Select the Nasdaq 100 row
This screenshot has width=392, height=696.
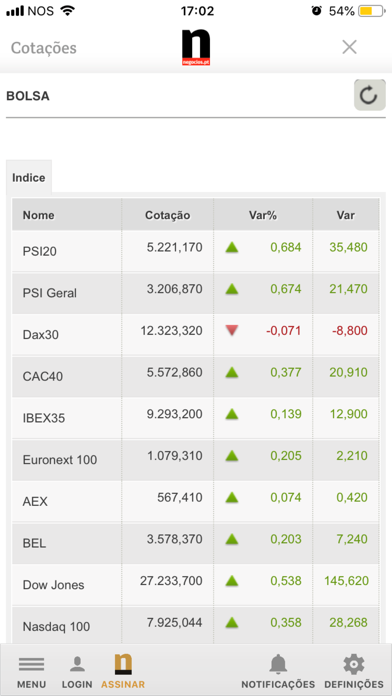coord(196,625)
